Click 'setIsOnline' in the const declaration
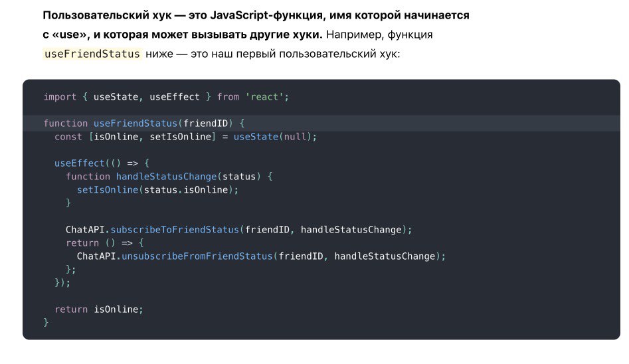This screenshot has width=629, height=364. tap(180, 136)
